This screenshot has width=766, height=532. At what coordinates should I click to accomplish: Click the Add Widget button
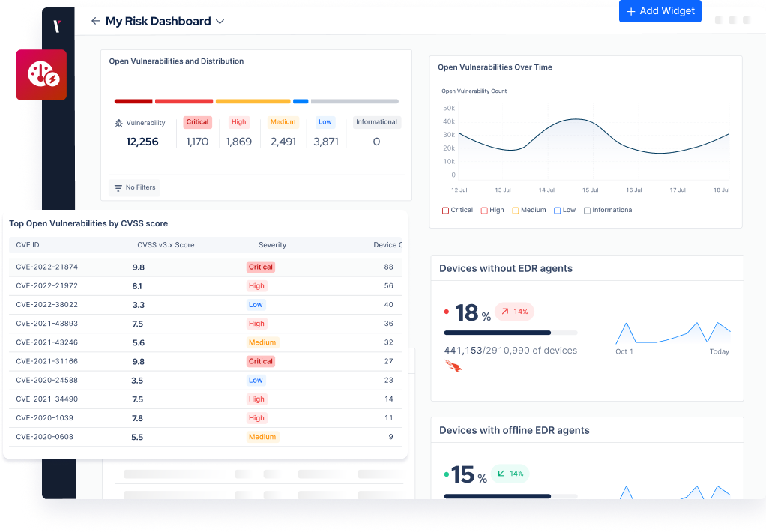click(x=660, y=11)
